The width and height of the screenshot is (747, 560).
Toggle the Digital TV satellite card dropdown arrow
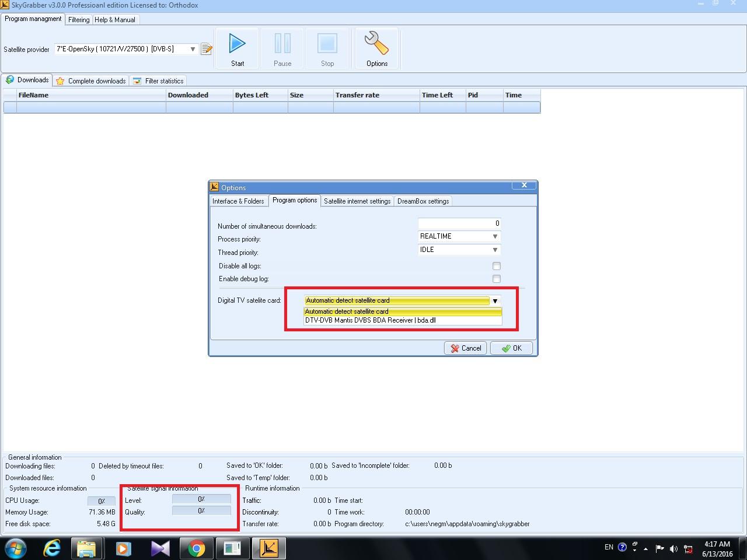pos(495,301)
